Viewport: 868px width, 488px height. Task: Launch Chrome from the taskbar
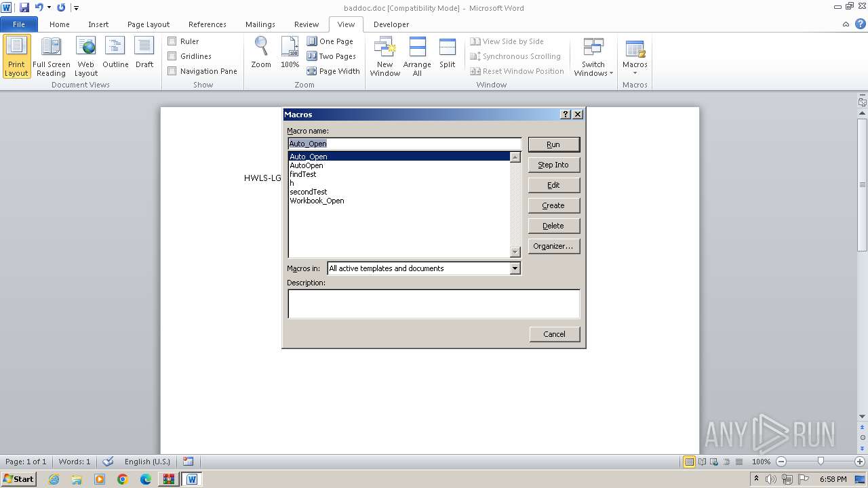[123, 479]
